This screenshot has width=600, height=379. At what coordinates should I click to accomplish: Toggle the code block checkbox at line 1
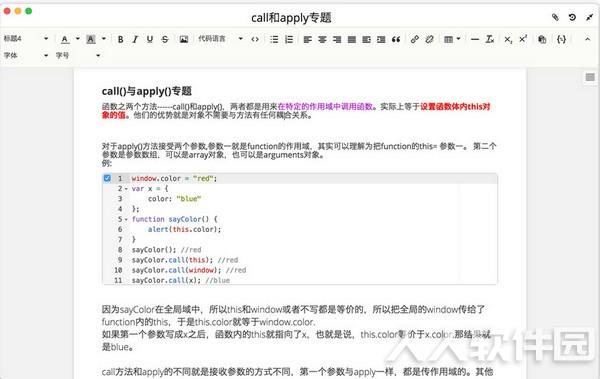click(x=107, y=178)
